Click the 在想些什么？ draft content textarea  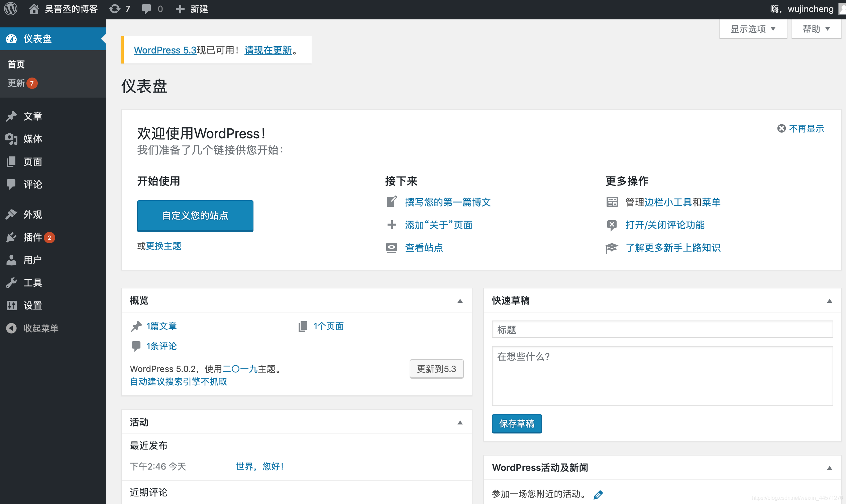click(x=662, y=376)
